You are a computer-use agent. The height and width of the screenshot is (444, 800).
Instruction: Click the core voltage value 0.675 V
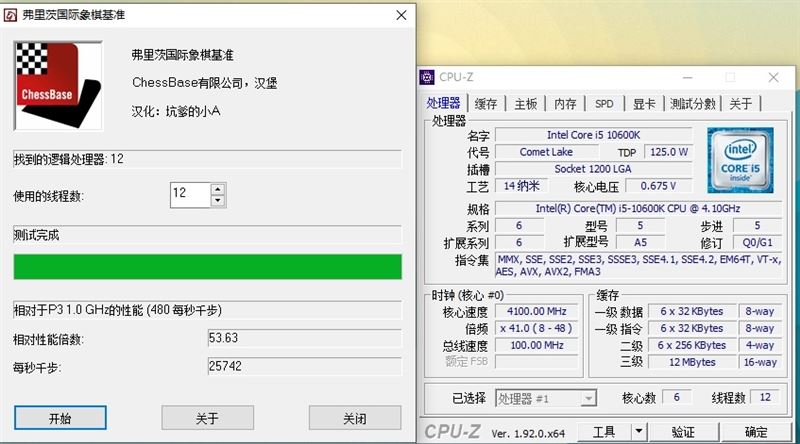pyautogui.click(x=658, y=186)
